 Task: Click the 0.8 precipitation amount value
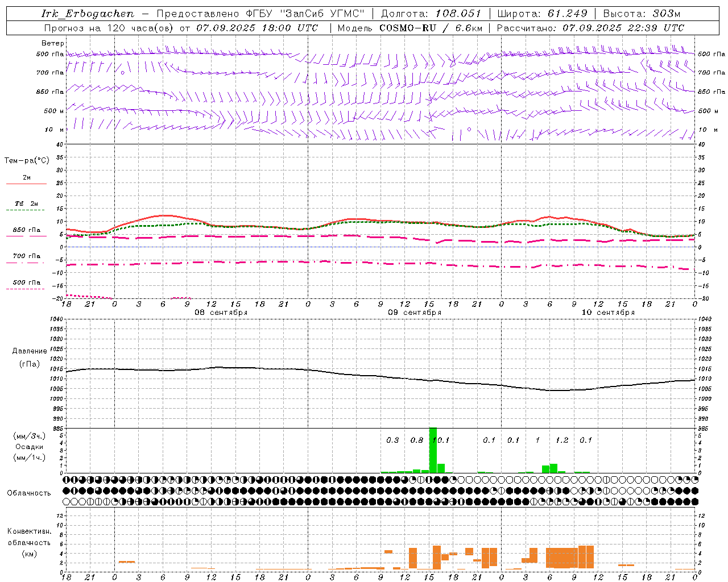417,440
